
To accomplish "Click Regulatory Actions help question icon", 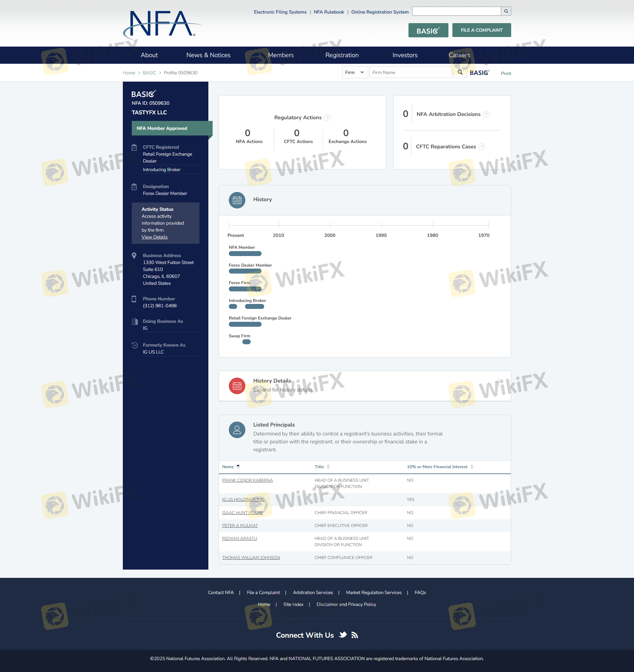I will pos(327,117).
